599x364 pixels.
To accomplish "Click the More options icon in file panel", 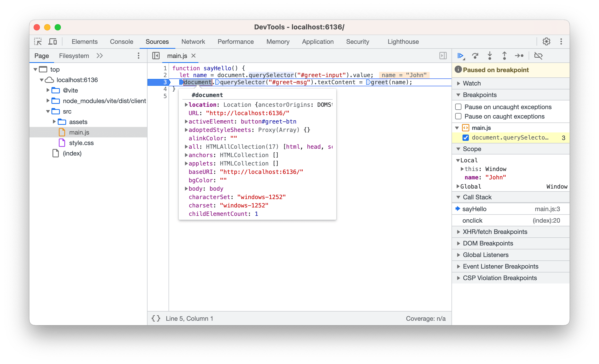I will tap(139, 56).
